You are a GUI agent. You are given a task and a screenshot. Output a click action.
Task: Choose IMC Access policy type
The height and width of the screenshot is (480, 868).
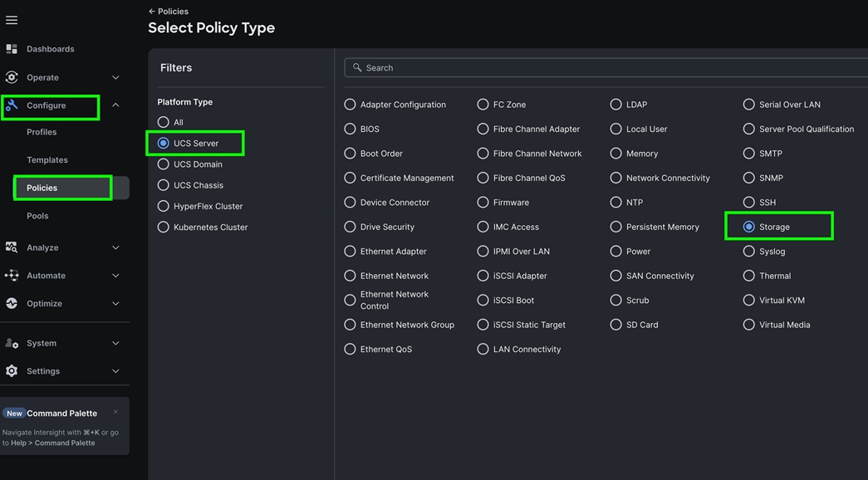coord(483,227)
